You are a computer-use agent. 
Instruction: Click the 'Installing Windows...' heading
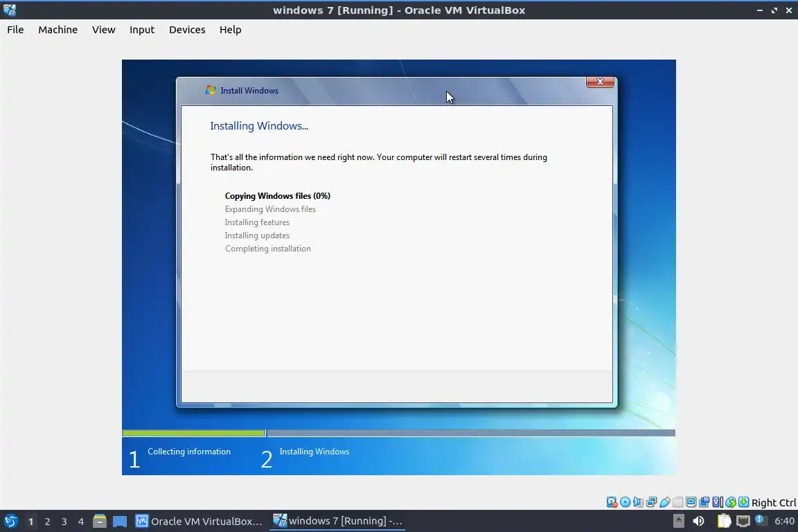tap(259, 126)
